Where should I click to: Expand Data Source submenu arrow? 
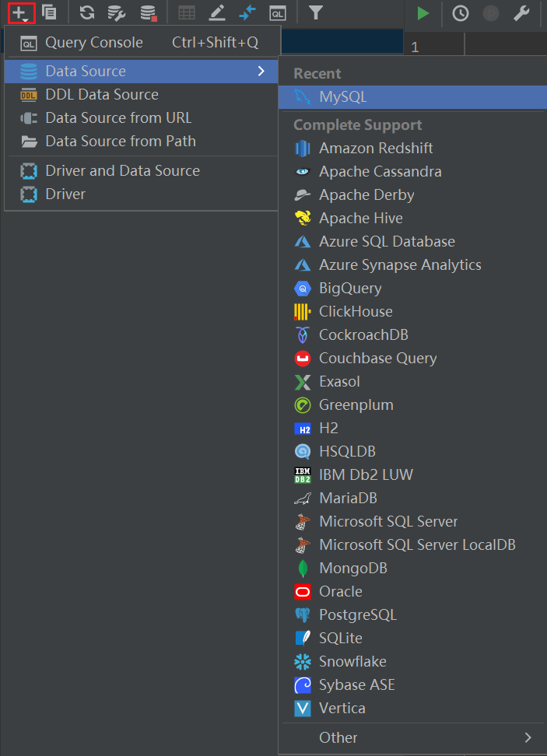click(261, 72)
